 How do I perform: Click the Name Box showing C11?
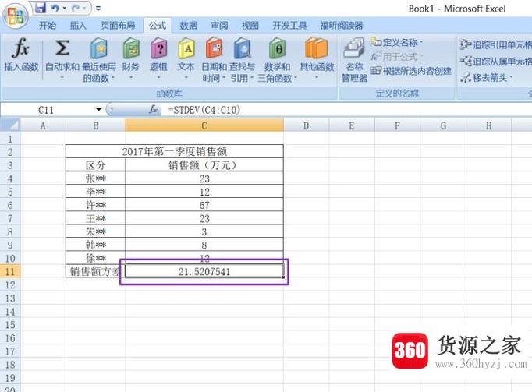48,110
